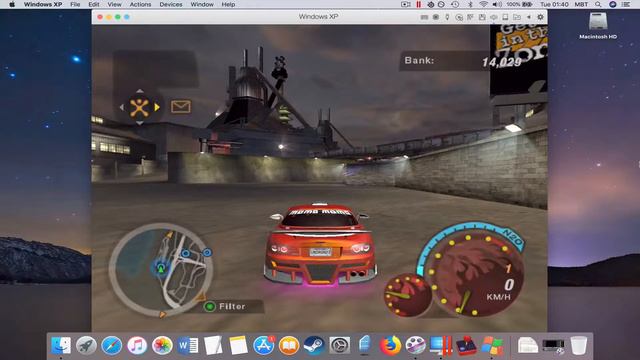
Task: Open Parallels Desktop icon in dock
Action: pyautogui.click(x=441, y=345)
